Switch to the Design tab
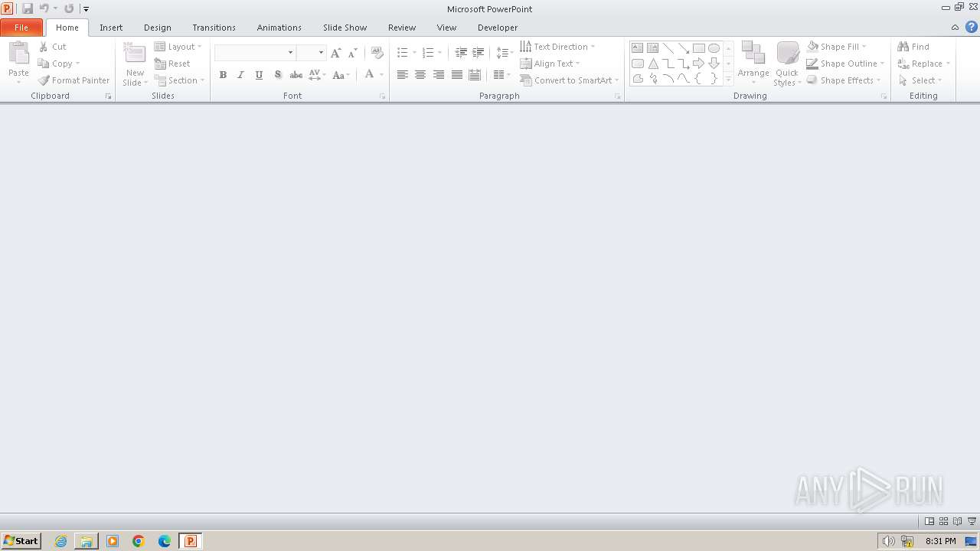Viewport: 980px width, 551px height. 158,28
